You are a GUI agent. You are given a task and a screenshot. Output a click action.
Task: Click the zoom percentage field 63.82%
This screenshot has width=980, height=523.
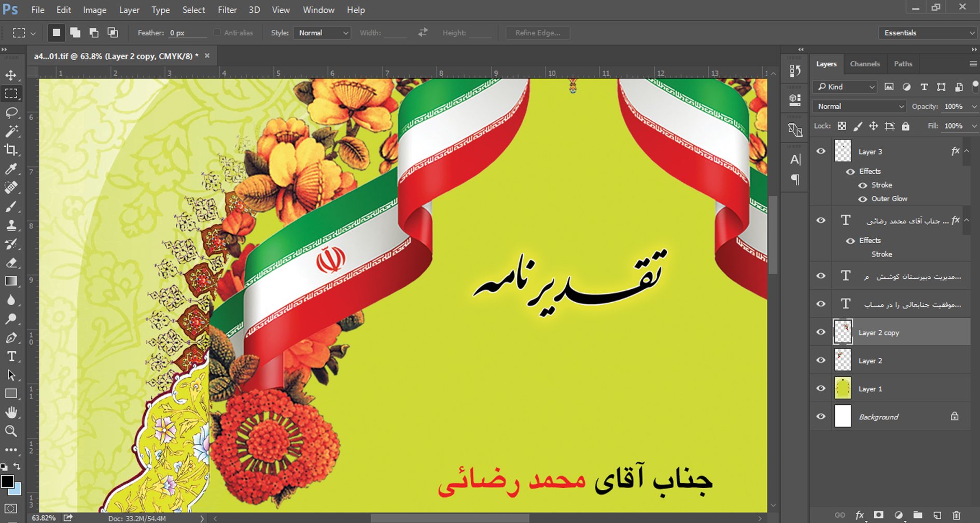pyautogui.click(x=44, y=518)
